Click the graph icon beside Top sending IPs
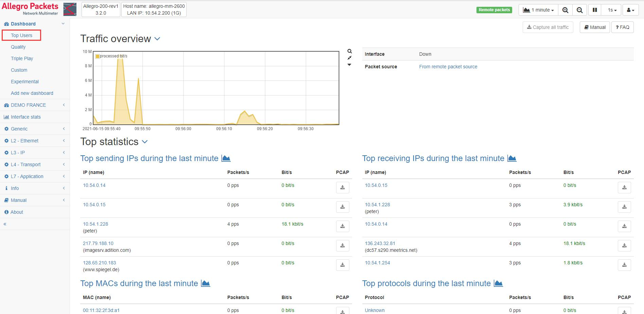This screenshot has width=644, height=314. pyautogui.click(x=226, y=158)
